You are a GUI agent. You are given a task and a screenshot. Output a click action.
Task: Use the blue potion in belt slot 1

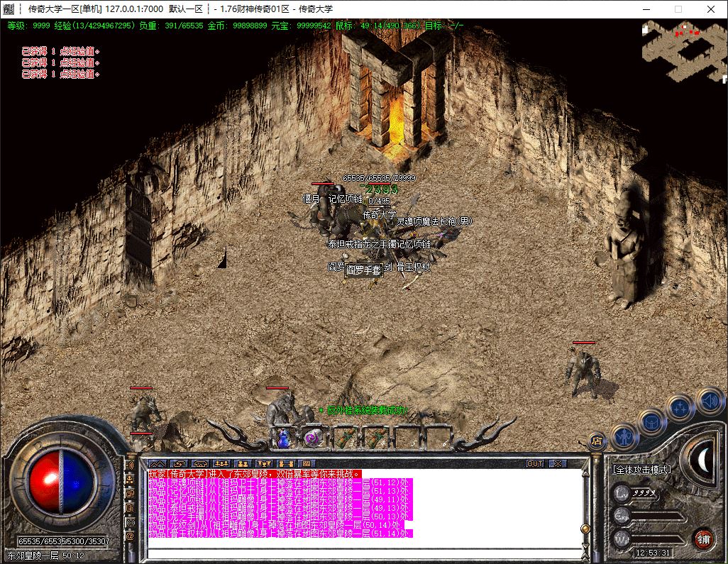284,437
